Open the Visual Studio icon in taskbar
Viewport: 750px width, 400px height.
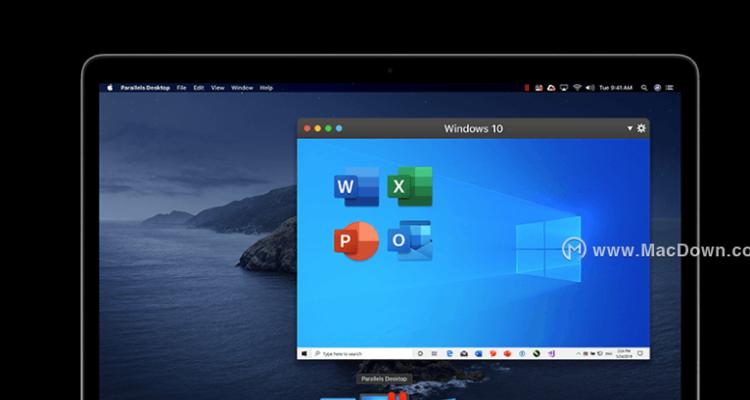(x=551, y=354)
